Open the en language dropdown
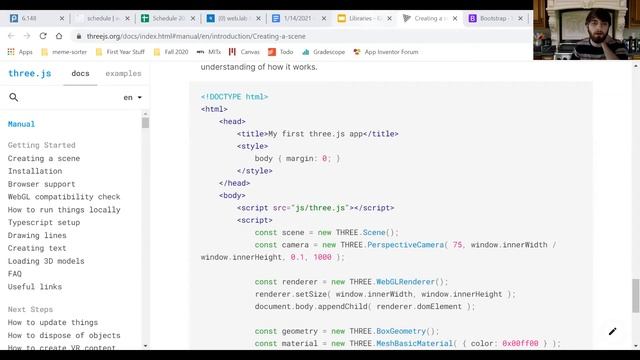 pos(132,98)
